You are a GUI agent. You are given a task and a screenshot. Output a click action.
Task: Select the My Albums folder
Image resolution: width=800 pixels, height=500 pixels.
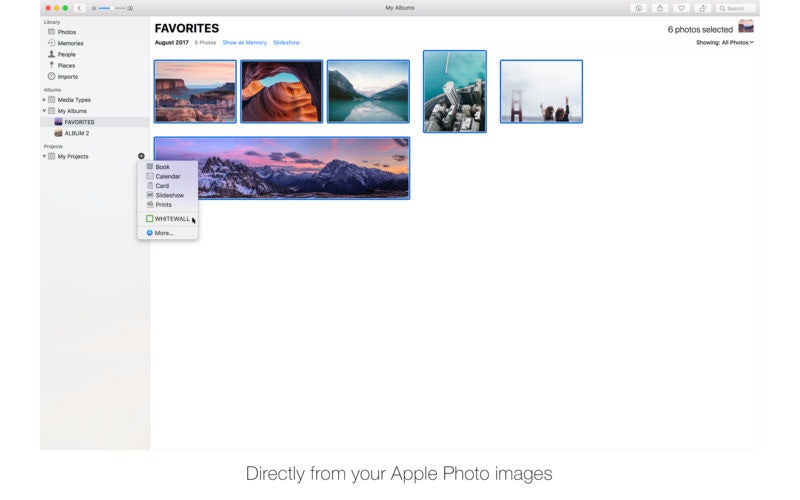coord(72,111)
